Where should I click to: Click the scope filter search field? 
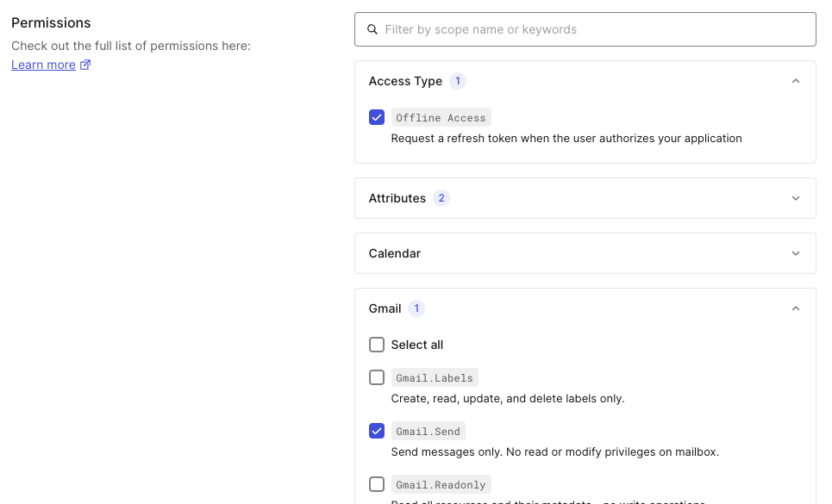(585, 28)
